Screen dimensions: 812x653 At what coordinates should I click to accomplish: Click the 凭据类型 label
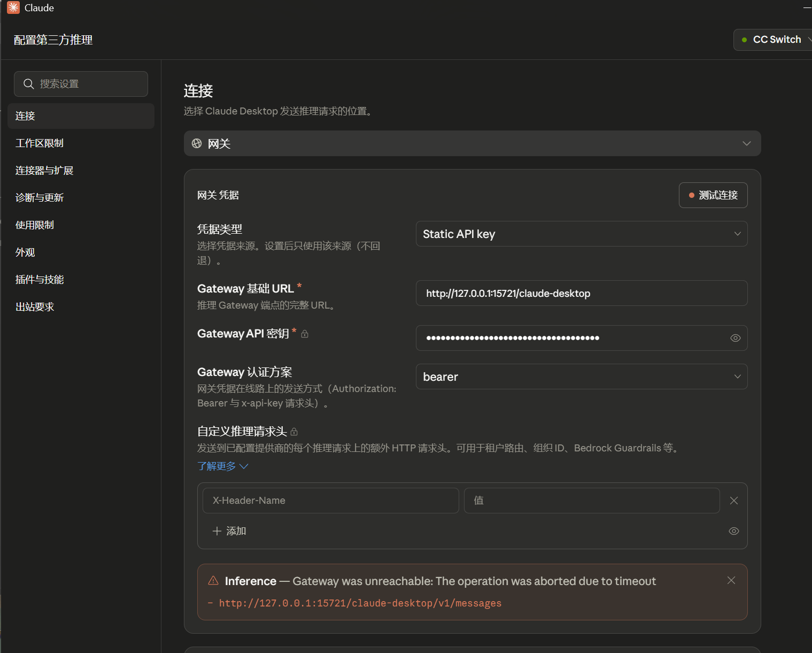click(x=220, y=229)
